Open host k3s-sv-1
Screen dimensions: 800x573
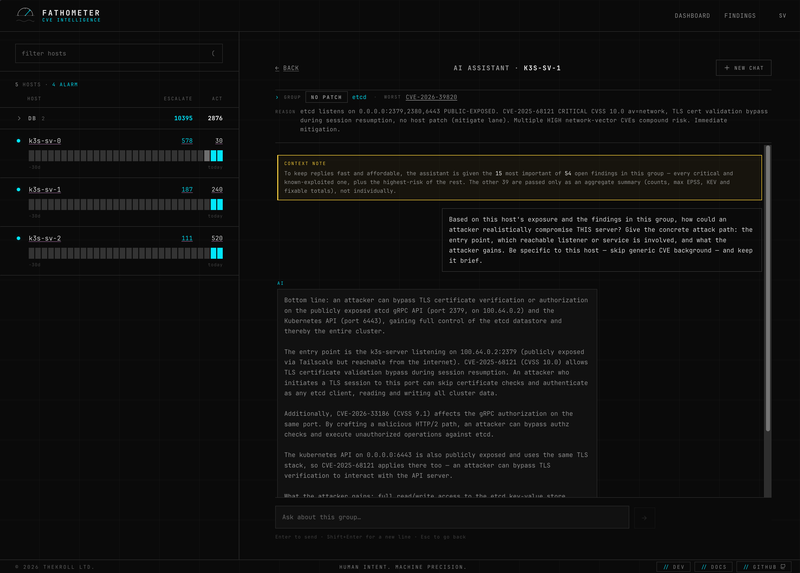click(x=44, y=190)
